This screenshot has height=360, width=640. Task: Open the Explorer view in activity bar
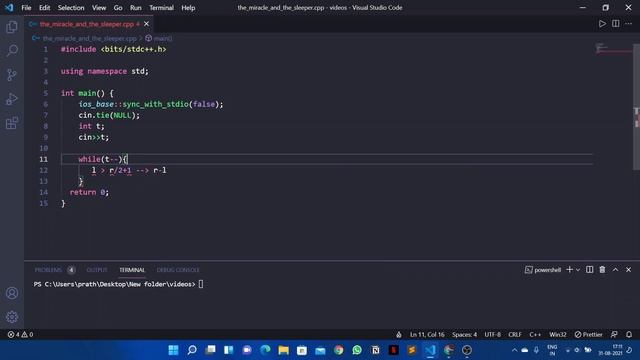12,27
